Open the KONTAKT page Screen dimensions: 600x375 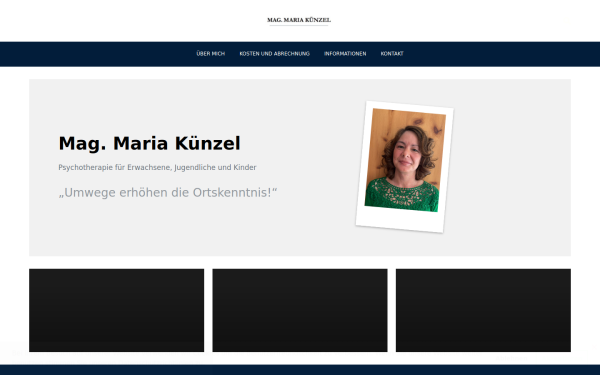pos(392,54)
